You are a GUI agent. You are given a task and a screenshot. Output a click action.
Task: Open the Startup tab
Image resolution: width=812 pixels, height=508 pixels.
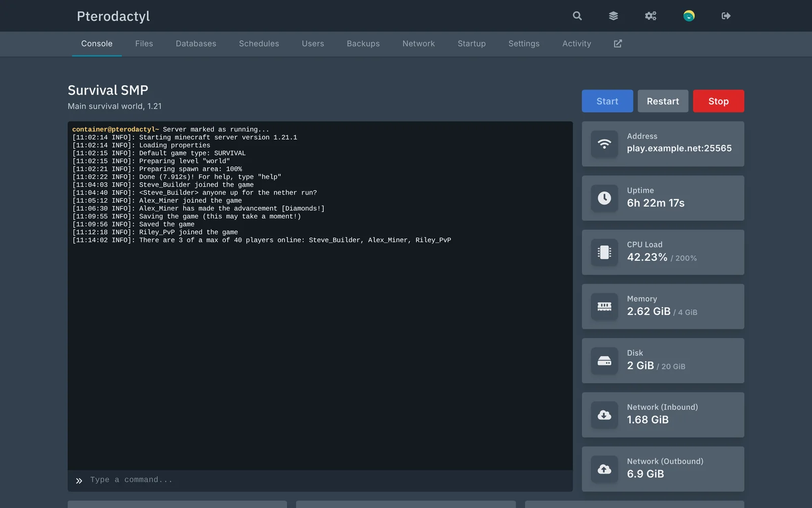pos(471,44)
